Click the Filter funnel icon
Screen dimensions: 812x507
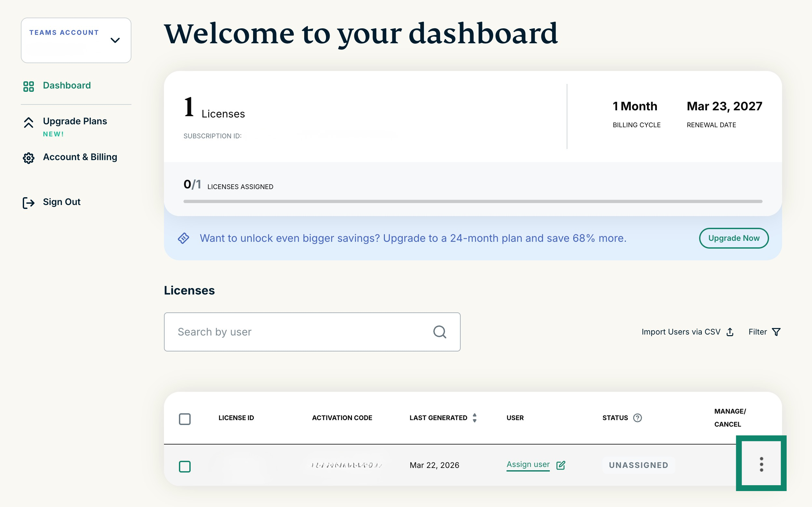[776, 332]
